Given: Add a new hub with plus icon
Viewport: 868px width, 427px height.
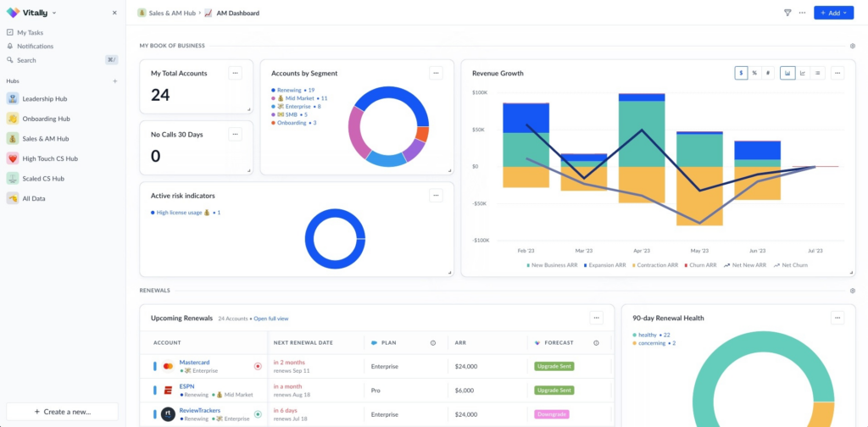Looking at the screenshot, I should 115,81.
